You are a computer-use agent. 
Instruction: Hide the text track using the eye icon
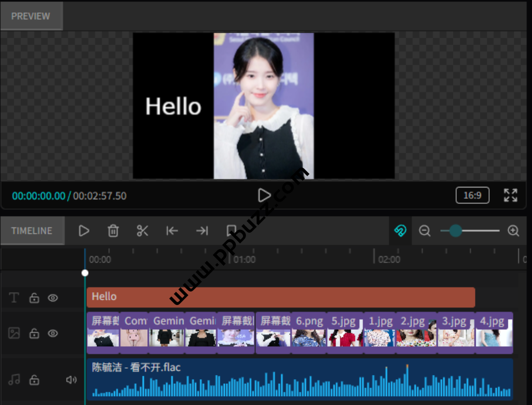[x=53, y=298]
